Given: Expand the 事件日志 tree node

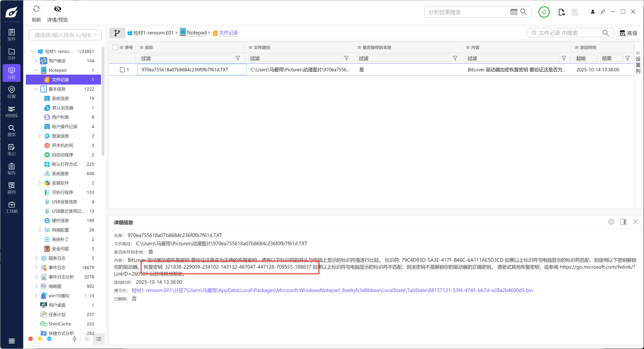Looking at the screenshot, I should [x=36, y=268].
